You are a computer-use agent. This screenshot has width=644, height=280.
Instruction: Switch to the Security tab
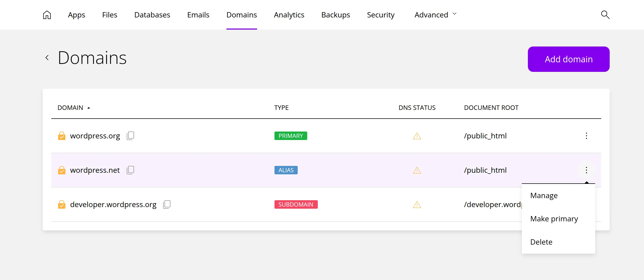coord(381,15)
